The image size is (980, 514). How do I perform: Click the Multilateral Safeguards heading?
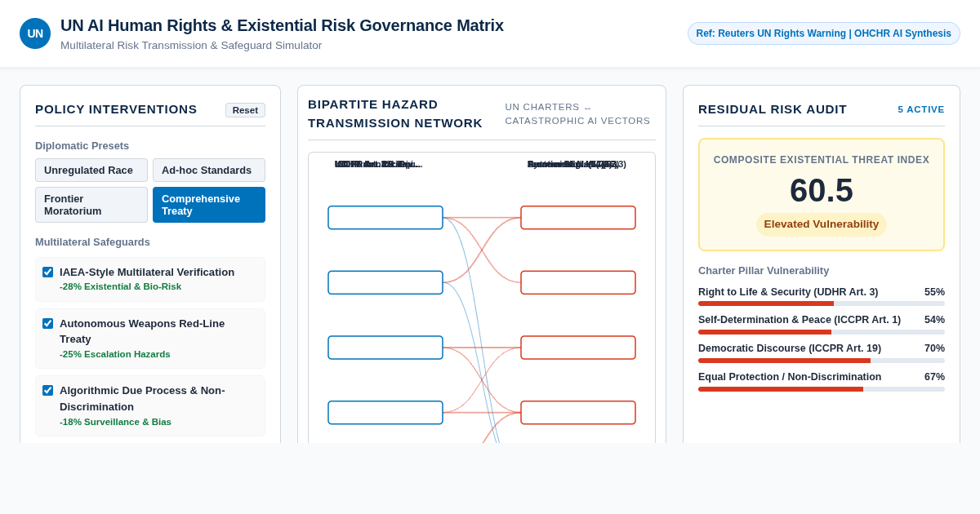92,242
